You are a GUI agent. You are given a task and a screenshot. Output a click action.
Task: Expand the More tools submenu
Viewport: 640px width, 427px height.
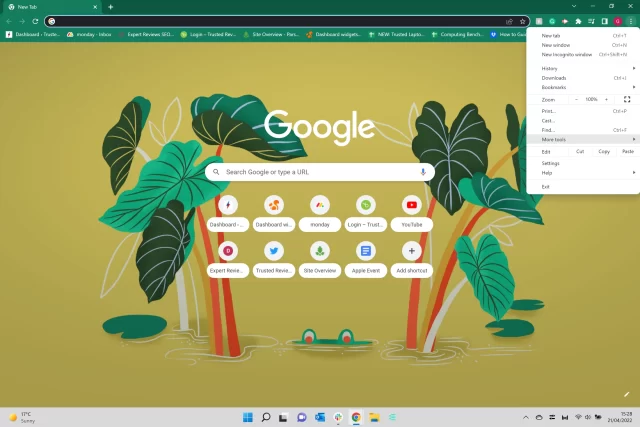[x=583, y=140]
